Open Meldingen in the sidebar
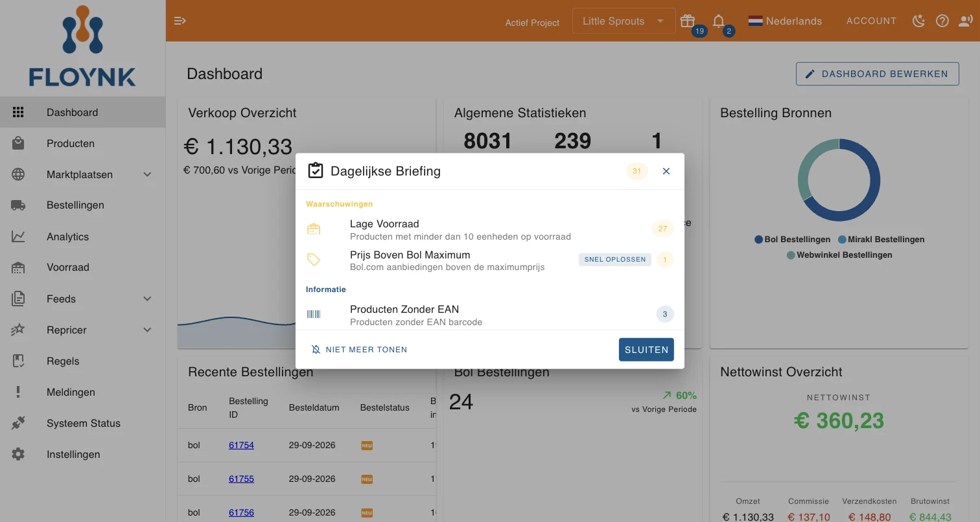 [83, 392]
